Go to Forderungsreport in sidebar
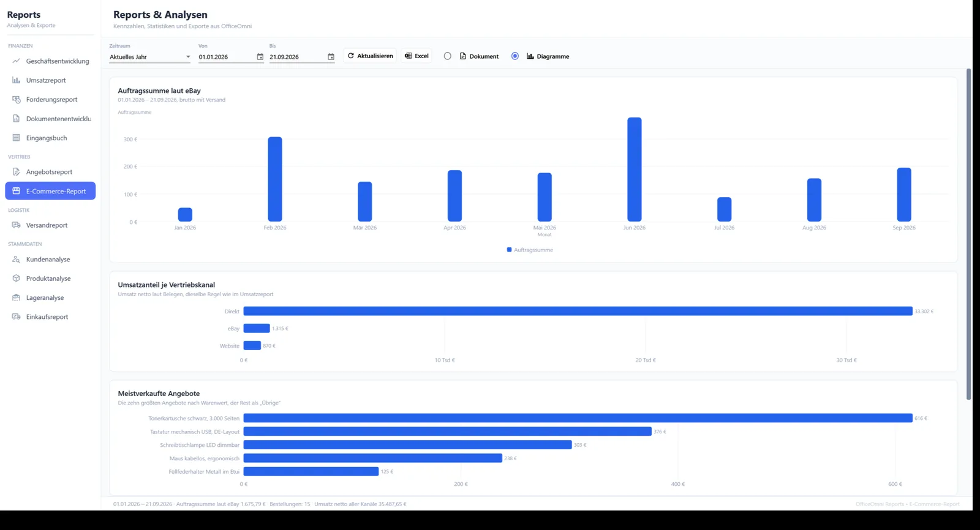The width and height of the screenshot is (980, 530). click(50, 99)
